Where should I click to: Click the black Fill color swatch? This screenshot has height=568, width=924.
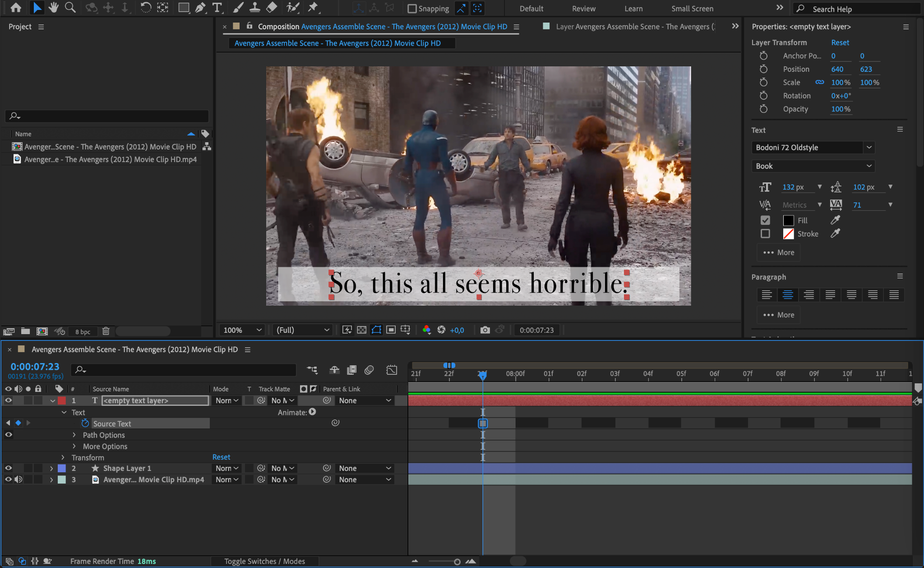click(788, 220)
